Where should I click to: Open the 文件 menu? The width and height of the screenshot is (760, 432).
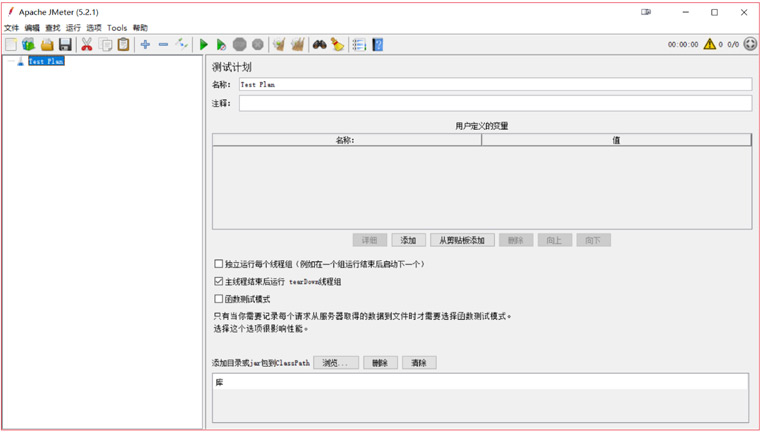pyautogui.click(x=12, y=28)
